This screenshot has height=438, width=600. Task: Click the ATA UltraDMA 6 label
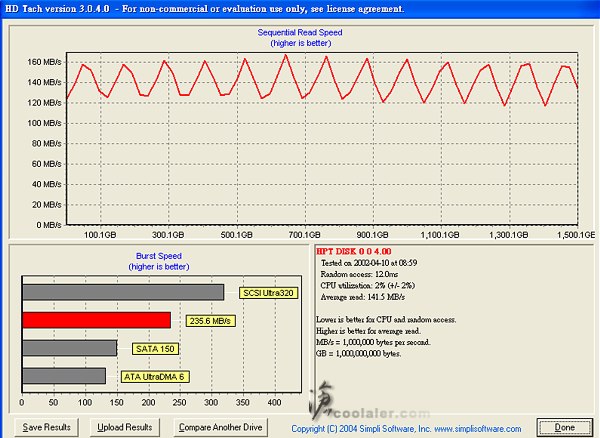[155, 377]
